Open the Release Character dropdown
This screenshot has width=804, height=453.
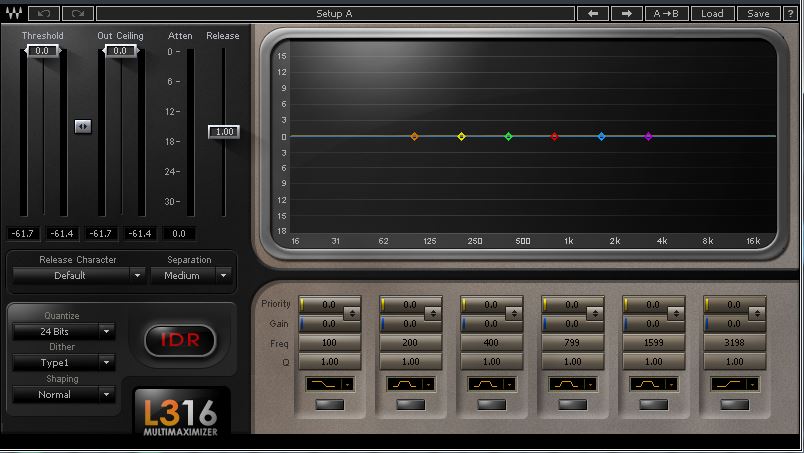[78, 275]
